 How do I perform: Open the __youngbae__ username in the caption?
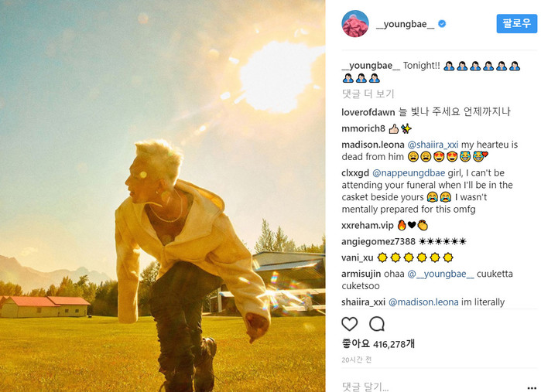pyautogui.click(x=371, y=66)
